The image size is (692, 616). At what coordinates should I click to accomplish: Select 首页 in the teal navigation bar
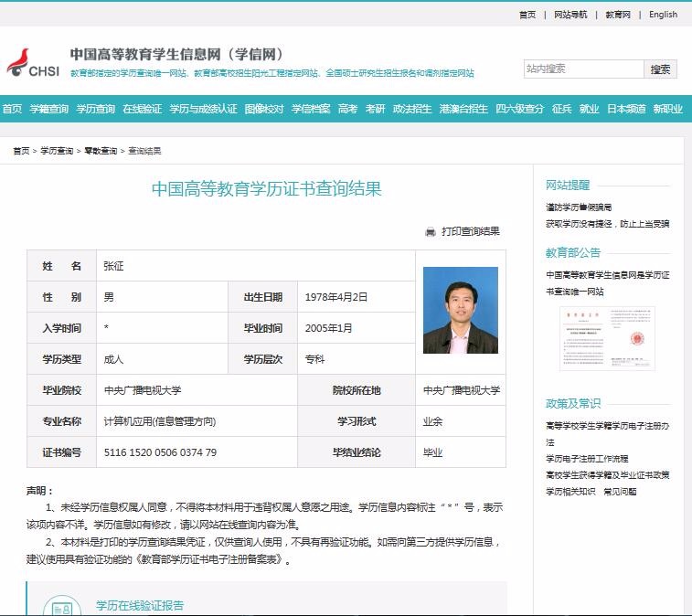click(12, 109)
